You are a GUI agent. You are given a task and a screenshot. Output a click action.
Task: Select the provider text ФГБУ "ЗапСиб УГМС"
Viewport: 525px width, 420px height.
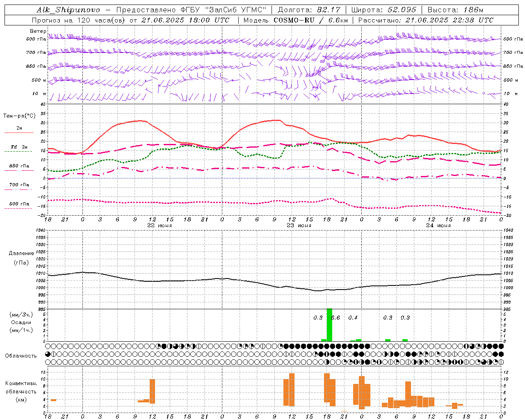coord(224,10)
